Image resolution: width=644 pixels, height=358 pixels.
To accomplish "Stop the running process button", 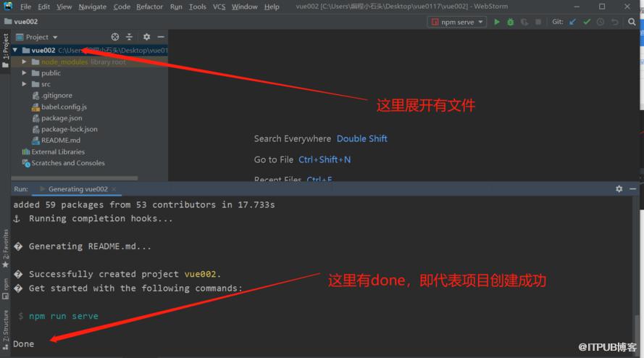I will (x=538, y=22).
